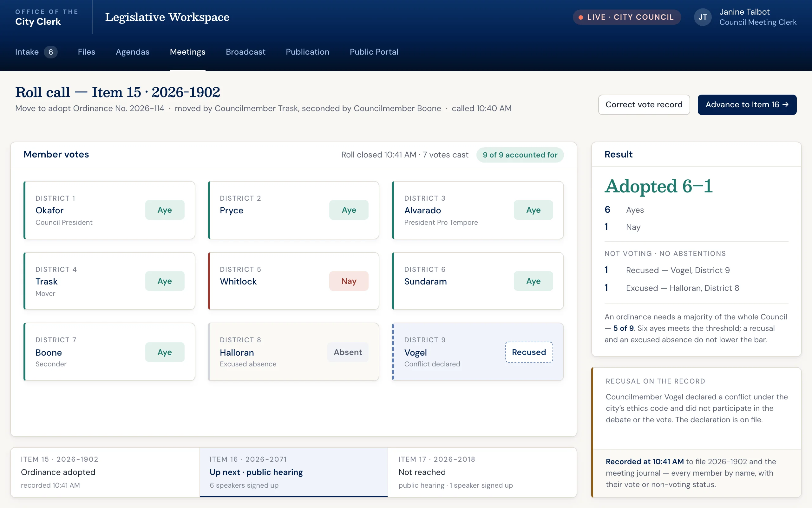Viewport: 812px width, 508px height.
Task: Click Okafor's Aye vote chip
Action: [164, 210]
